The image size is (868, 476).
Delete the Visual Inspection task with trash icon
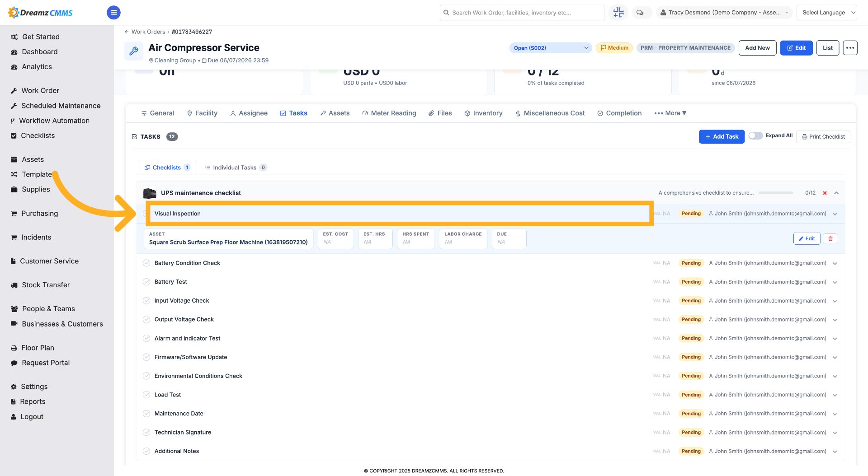[830, 238]
